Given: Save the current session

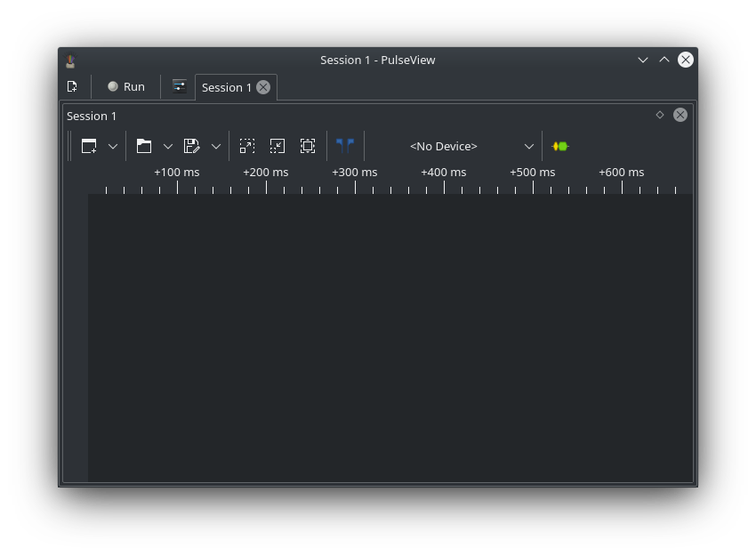Looking at the screenshot, I should pos(190,146).
